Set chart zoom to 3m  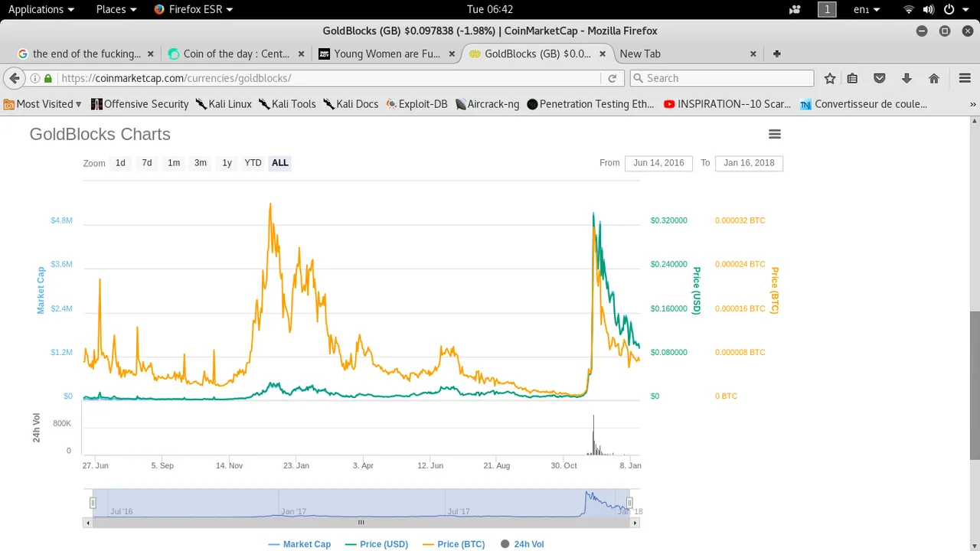tap(201, 163)
